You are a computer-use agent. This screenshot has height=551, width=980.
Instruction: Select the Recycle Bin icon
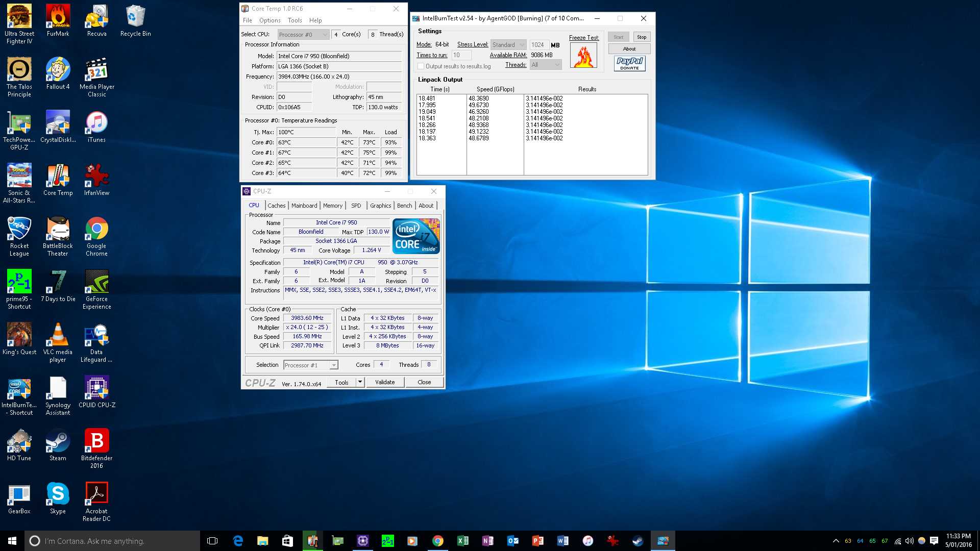coord(135,20)
